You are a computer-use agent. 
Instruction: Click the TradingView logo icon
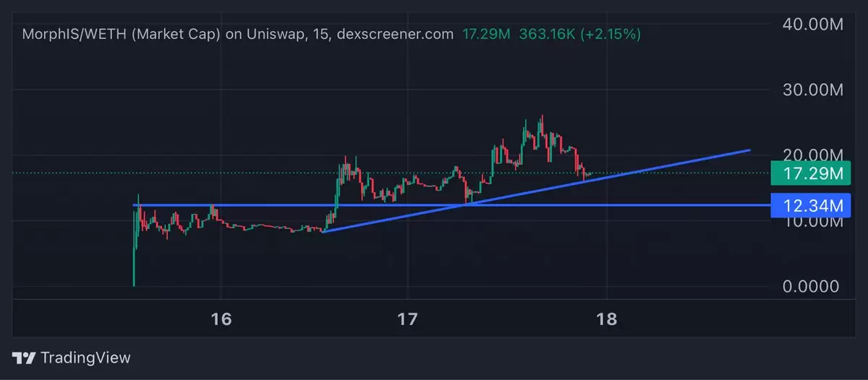tap(24, 358)
